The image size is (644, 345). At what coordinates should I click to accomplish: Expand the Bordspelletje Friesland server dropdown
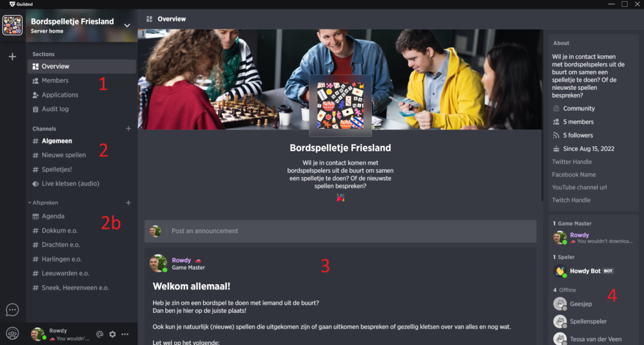(x=127, y=25)
